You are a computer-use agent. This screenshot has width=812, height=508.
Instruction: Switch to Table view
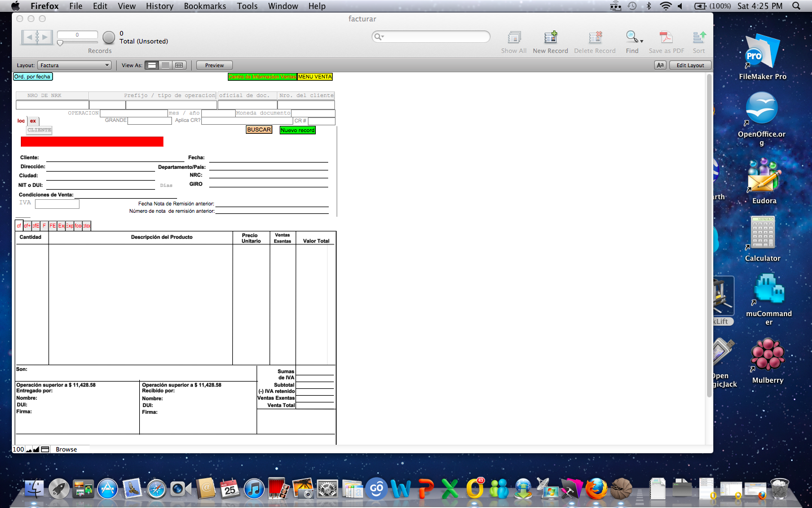coord(179,65)
